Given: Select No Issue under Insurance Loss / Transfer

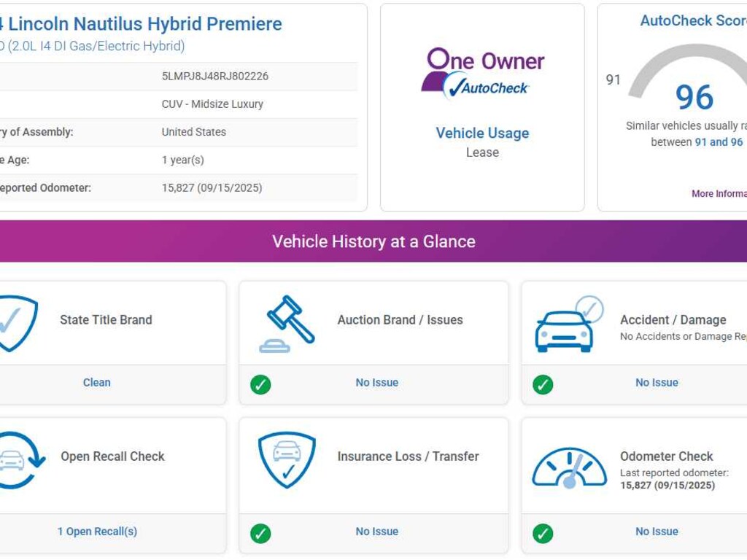Looking at the screenshot, I should coord(376,532).
